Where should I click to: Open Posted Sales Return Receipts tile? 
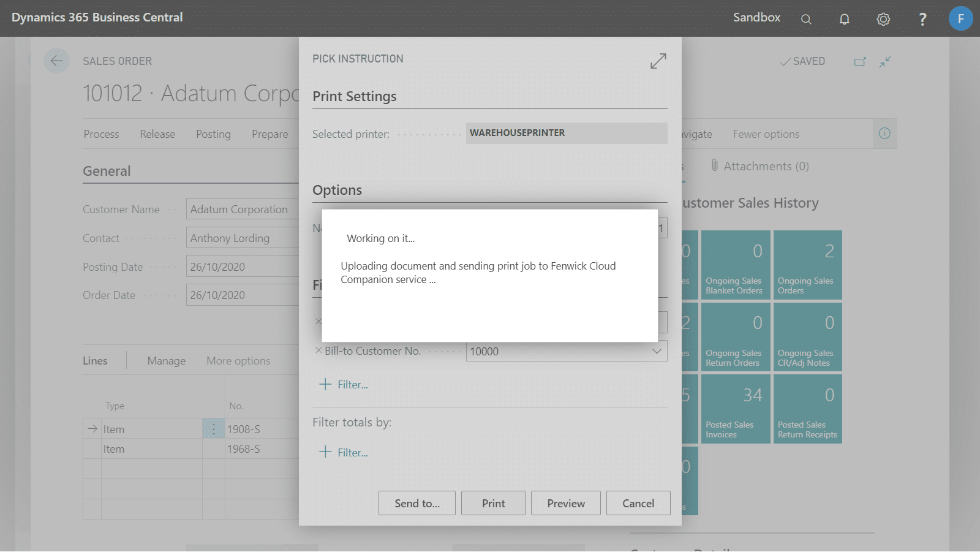[x=807, y=409]
